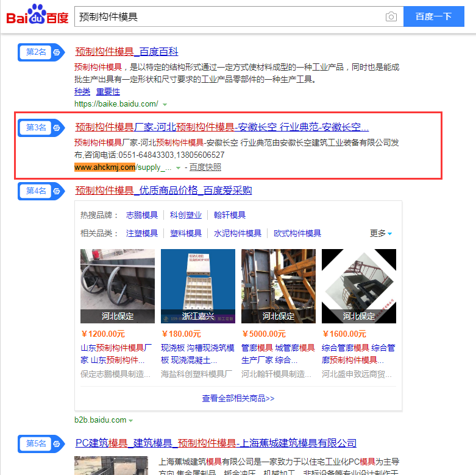Viewport: 476px width, 475px height.
Task: Click the 第5名 rank badge icon
Action: click(x=41, y=444)
